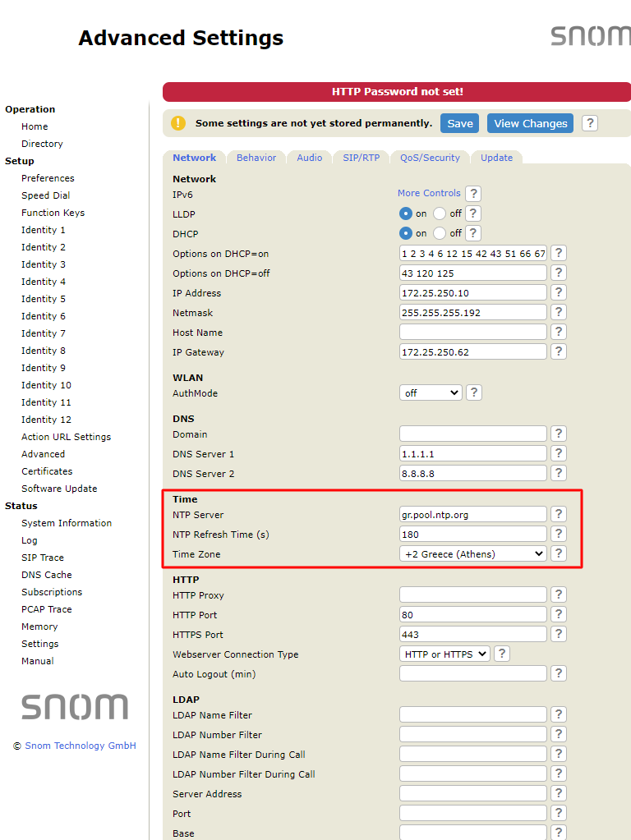Expand the WLAN AuthMode dropdown

431,393
